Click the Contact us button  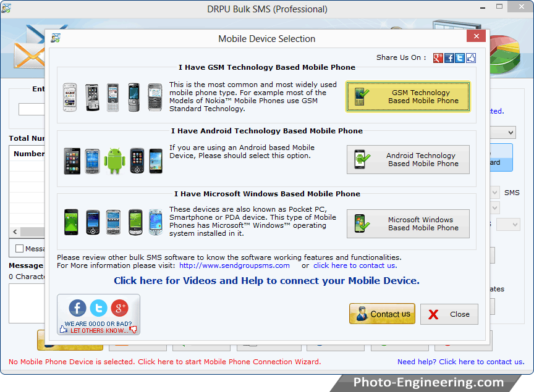382,314
